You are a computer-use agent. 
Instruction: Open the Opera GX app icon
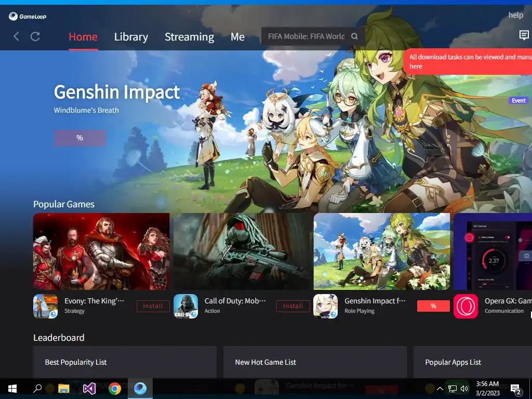(465, 306)
